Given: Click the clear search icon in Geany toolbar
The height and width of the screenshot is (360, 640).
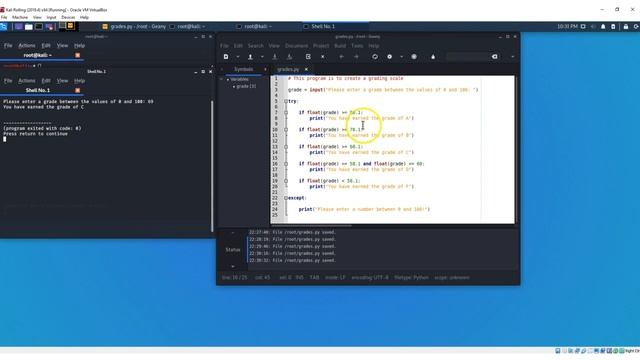Looking at the screenshot, I should [495, 57].
